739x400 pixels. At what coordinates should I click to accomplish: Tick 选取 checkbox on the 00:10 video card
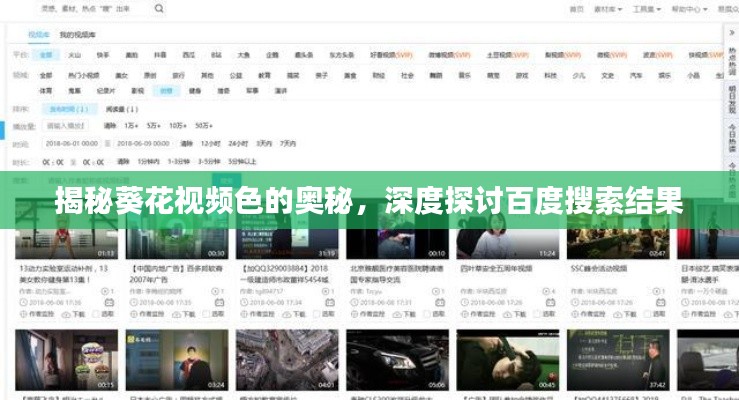[x=427, y=314]
